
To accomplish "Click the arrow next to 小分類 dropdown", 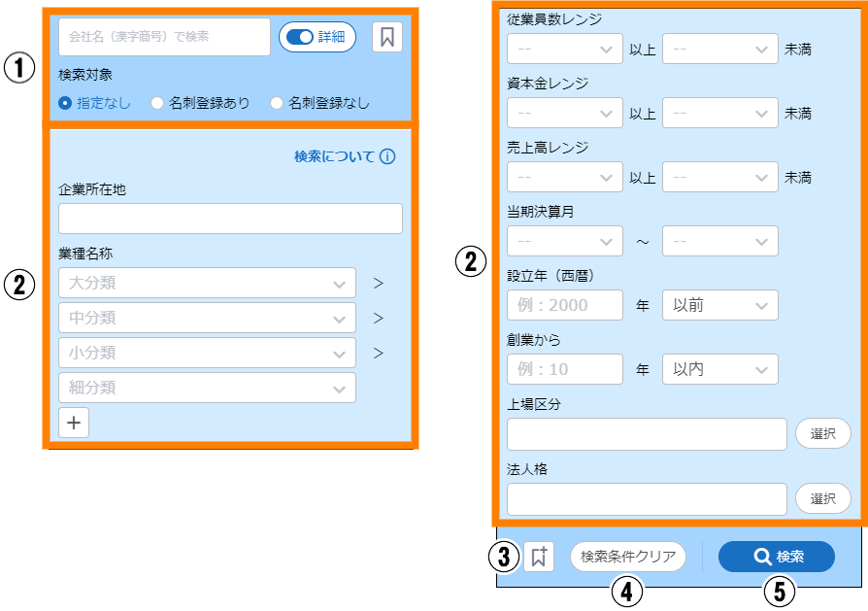I will (379, 353).
